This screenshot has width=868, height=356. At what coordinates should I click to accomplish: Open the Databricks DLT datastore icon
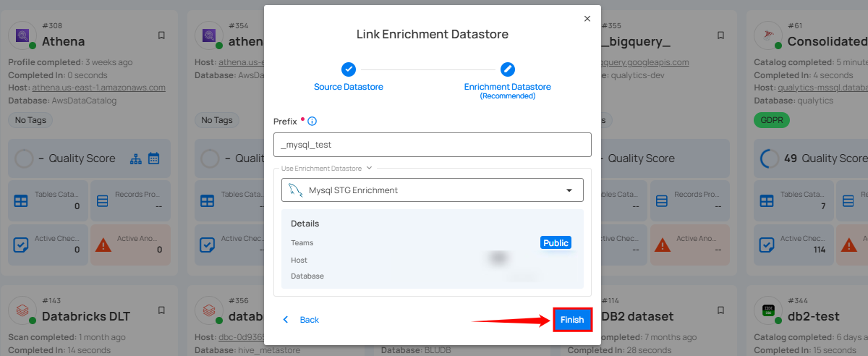point(22,310)
